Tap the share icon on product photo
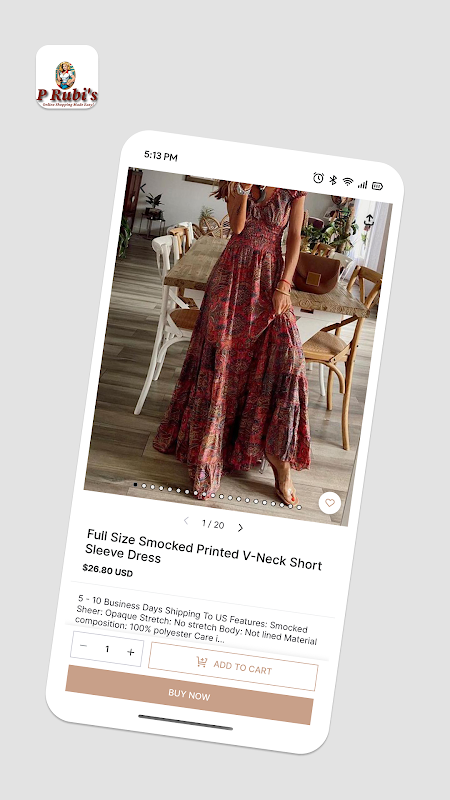This screenshot has height=800, width=450. (369, 221)
